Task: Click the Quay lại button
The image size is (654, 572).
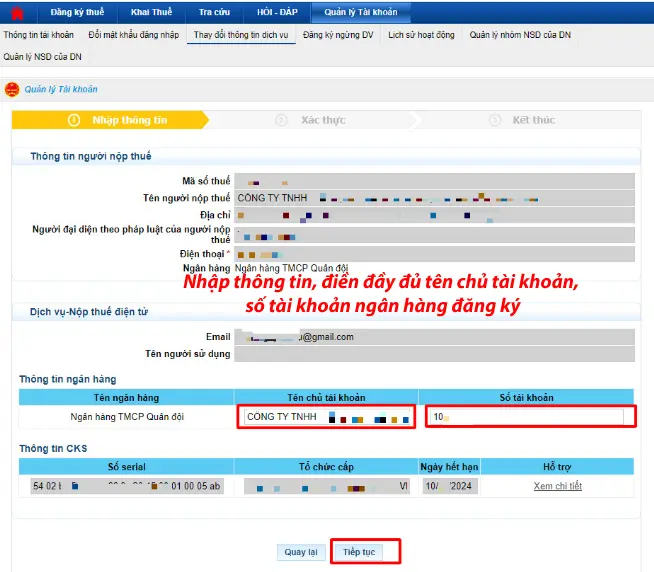Action: pos(301,552)
